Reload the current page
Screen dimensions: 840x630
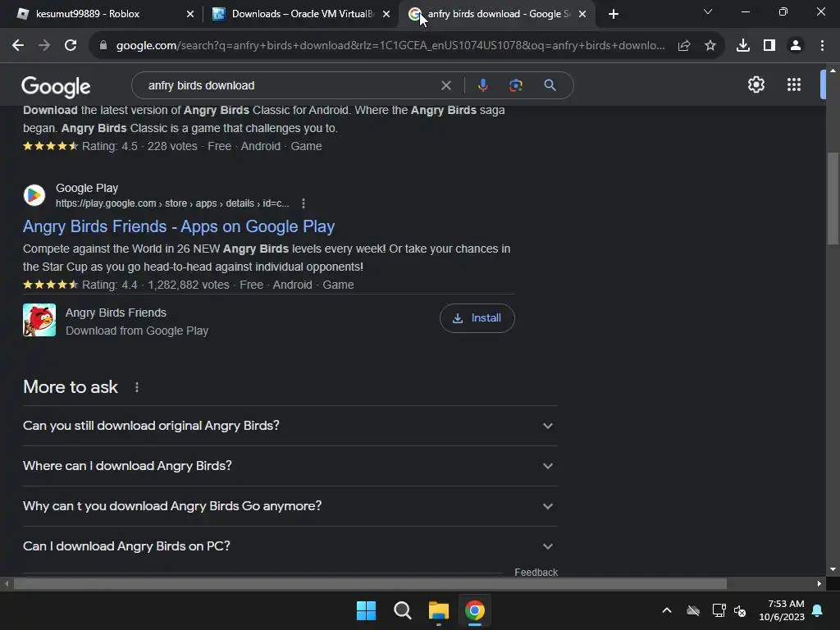(71, 46)
